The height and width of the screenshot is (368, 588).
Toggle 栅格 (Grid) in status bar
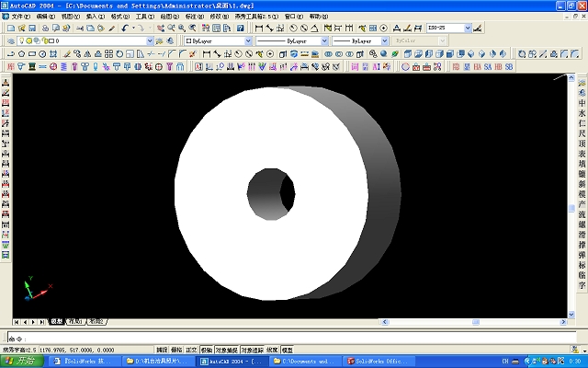pos(176,350)
